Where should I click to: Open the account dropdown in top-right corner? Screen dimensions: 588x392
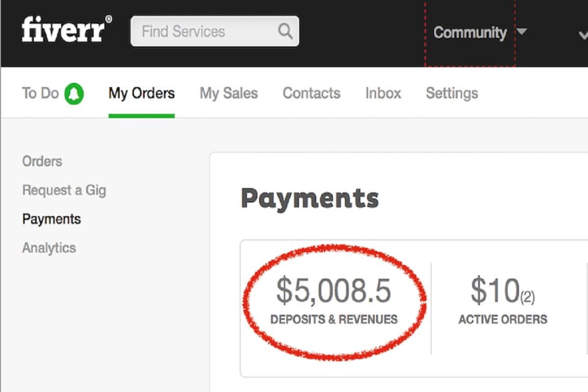tap(584, 35)
